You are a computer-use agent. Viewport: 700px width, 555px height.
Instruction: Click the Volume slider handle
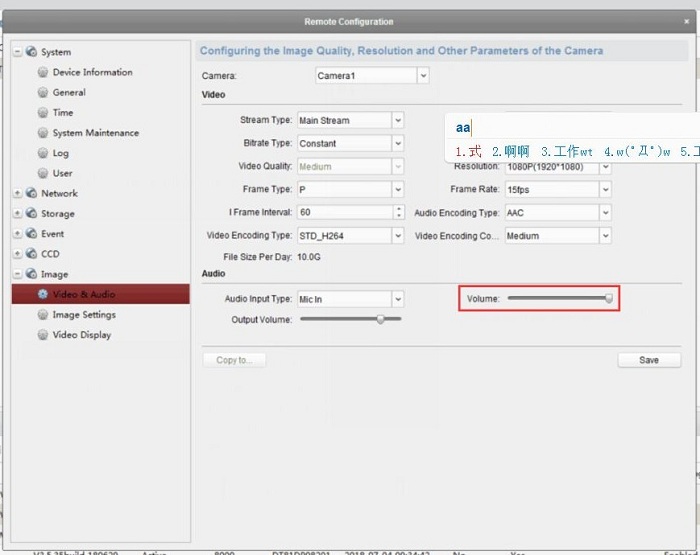click(608, 298)
